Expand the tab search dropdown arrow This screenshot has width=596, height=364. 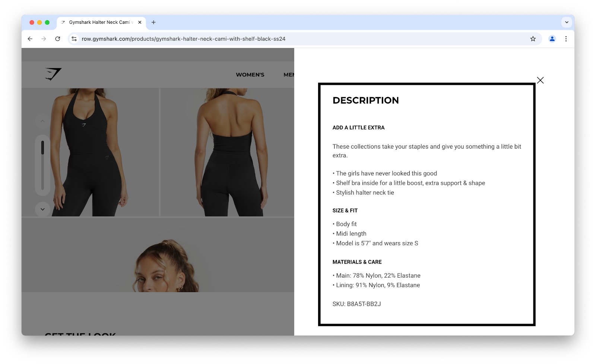[567, 22]
